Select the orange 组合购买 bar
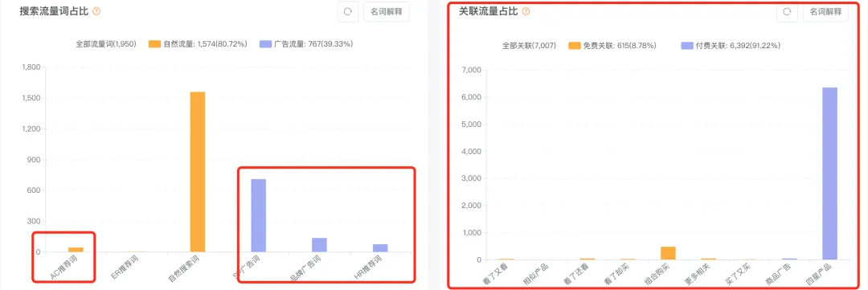Screen dimensions: 868x290 point(668,253)
